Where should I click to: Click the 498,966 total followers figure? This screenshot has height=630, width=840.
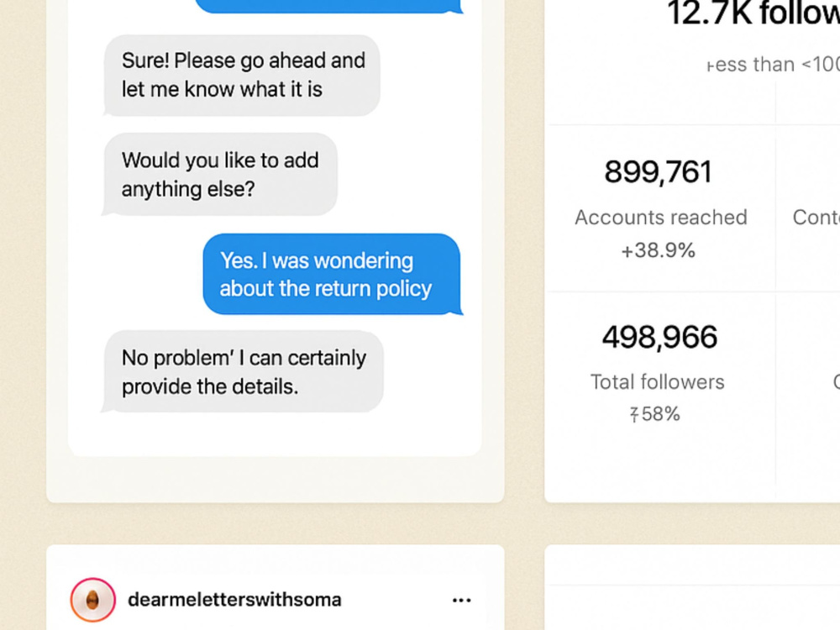(659, 337)
